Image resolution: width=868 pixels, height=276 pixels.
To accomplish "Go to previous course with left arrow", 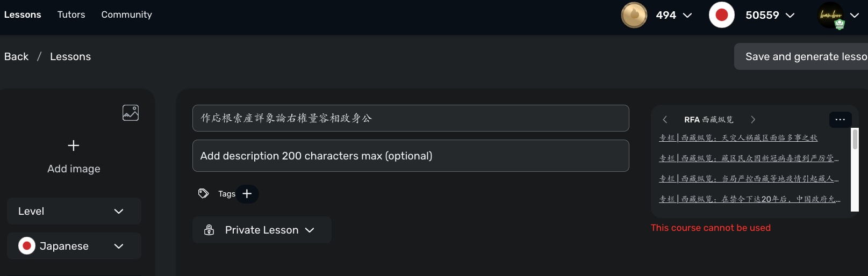I will click(665, 120).
